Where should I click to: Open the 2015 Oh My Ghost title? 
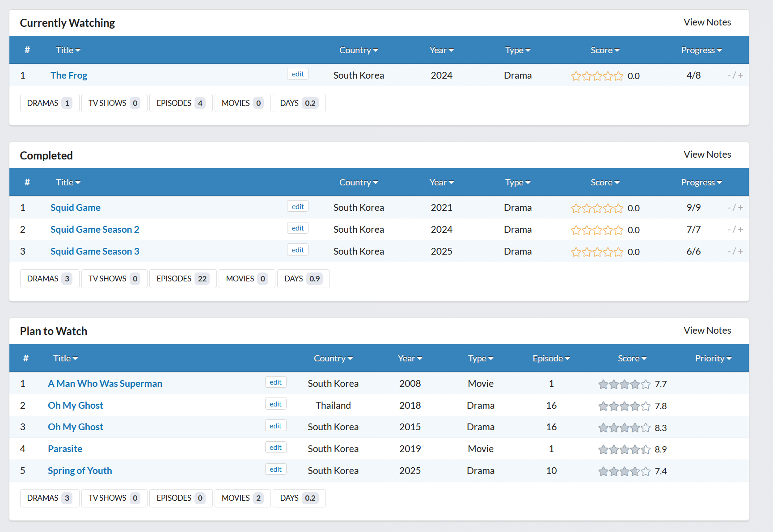point(76,427)
